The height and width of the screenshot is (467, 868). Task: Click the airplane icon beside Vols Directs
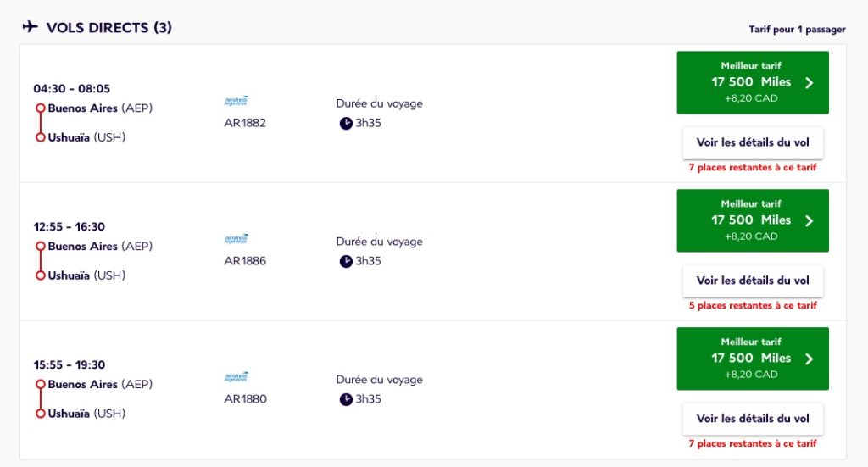click(x=31, y=27)
